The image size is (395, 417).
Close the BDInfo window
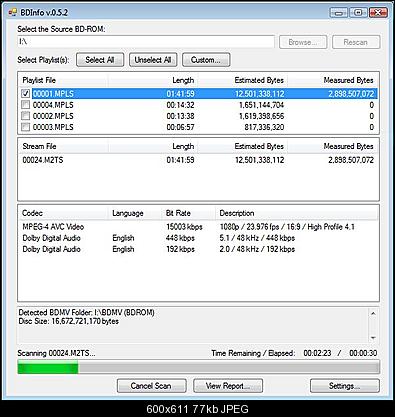pyautogui.click(x=378, y=13)
